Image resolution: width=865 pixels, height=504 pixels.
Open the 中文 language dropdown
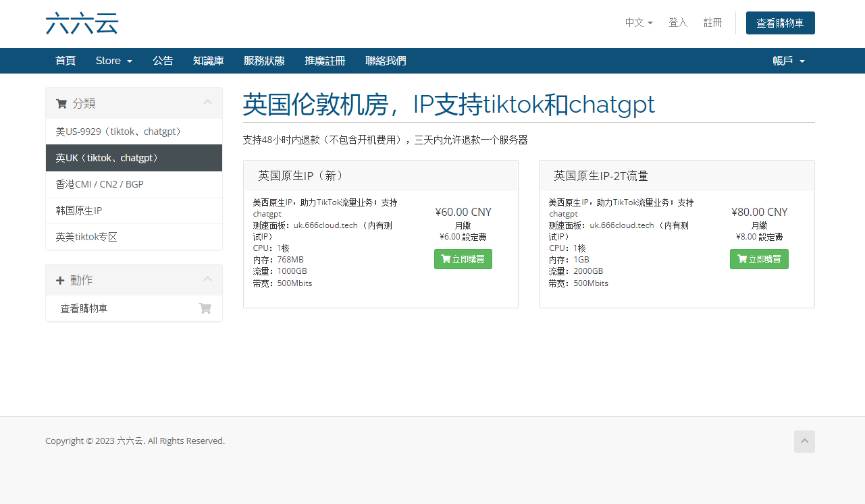[x=638, y=23]
